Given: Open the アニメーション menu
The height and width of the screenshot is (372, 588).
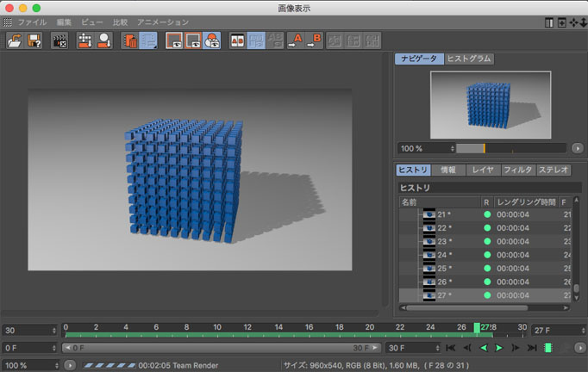Looking at the screenshot, I should (x=162, y=21).
